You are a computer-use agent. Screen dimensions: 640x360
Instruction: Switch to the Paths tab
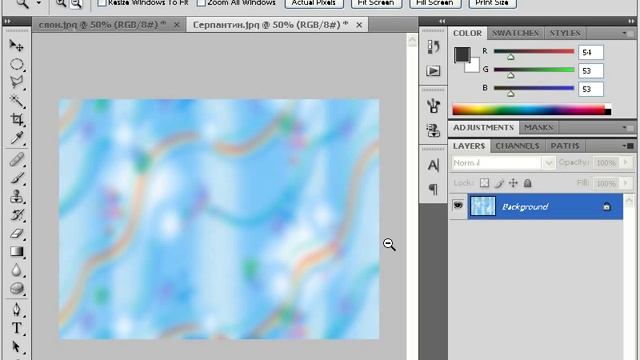point(565,146)
